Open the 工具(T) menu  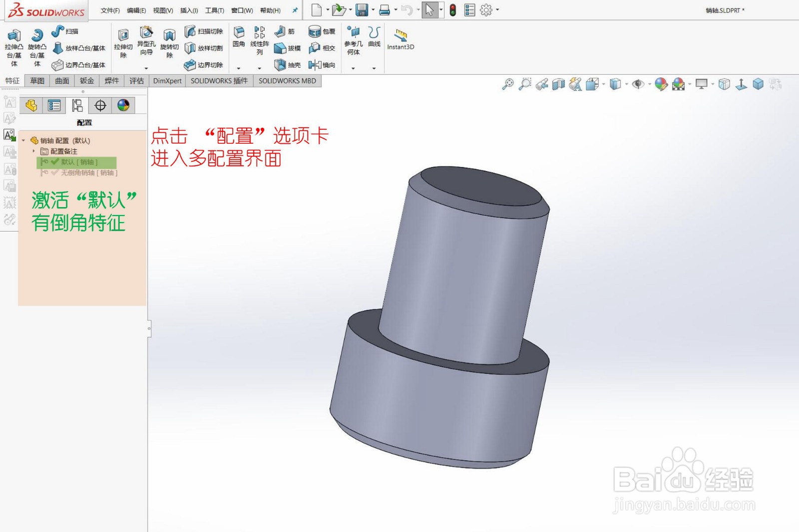click(215, 10)
